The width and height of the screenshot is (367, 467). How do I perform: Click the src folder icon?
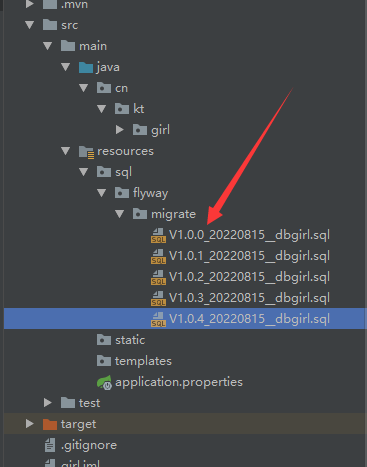(50, 25)
